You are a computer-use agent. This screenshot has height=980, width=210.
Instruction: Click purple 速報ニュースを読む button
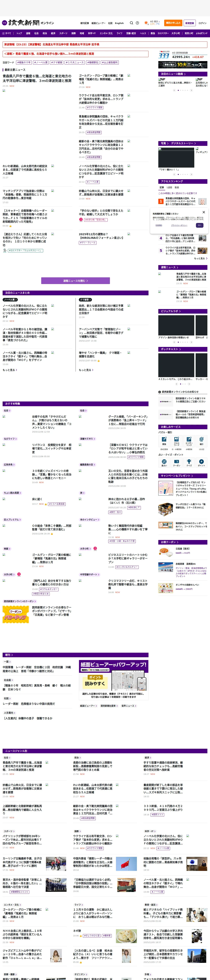75,281
